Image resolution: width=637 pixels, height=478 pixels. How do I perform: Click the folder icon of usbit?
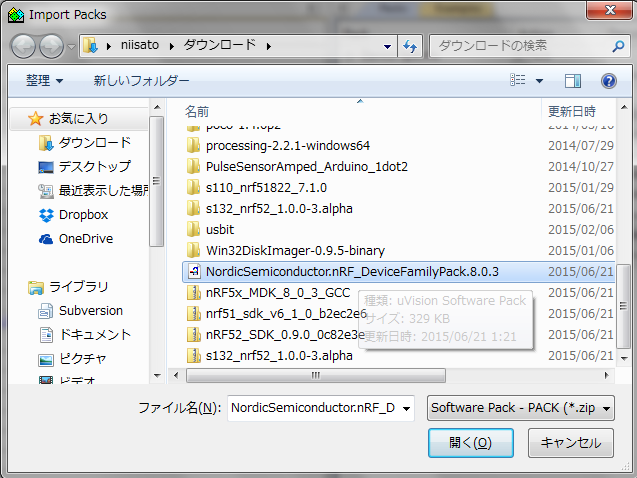tap(193, 229)
